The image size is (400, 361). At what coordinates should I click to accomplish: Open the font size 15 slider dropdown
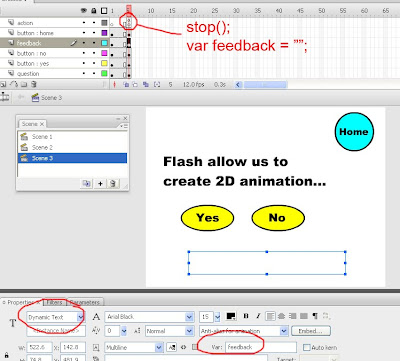click(x=217, y=317)
